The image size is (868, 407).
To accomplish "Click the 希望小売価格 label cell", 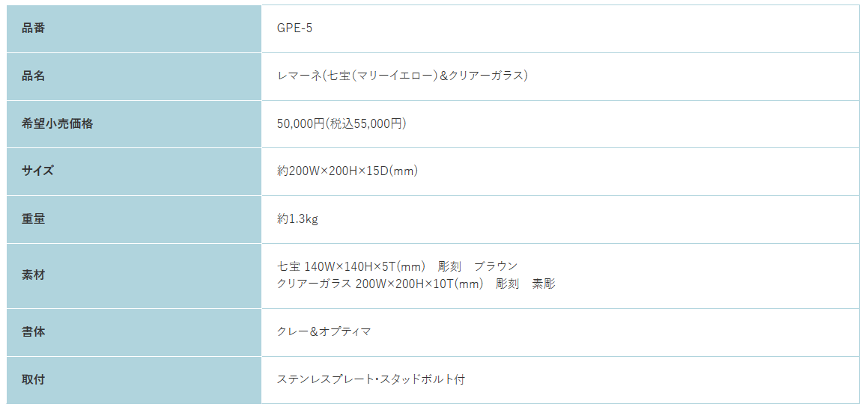I will tap(134, 124).
